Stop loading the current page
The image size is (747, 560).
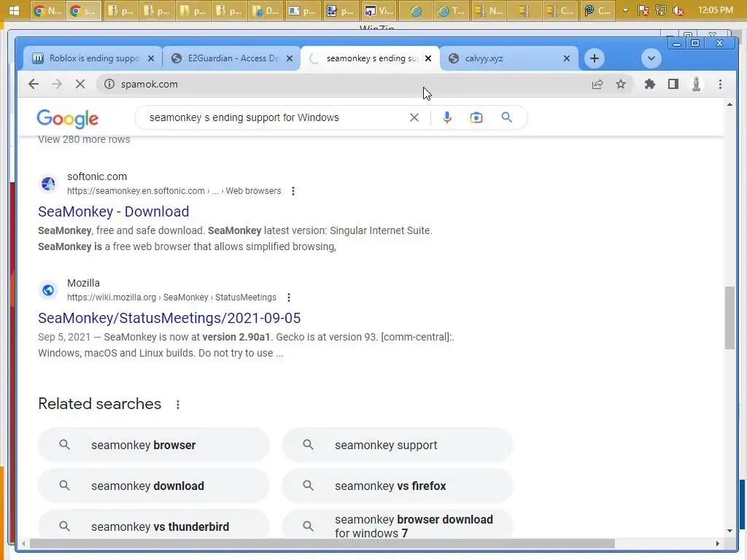pyautogui.click(x=80, y=85)
